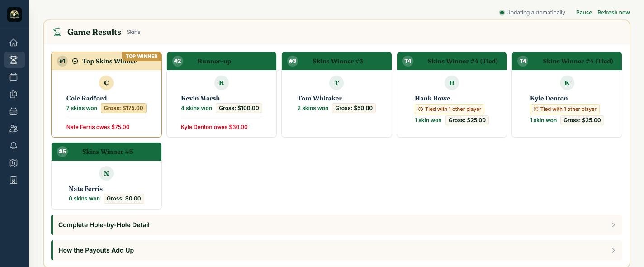Click Cole Radford's Gross: $175.00 badge

pyautogui.click(x=123, y=108)
